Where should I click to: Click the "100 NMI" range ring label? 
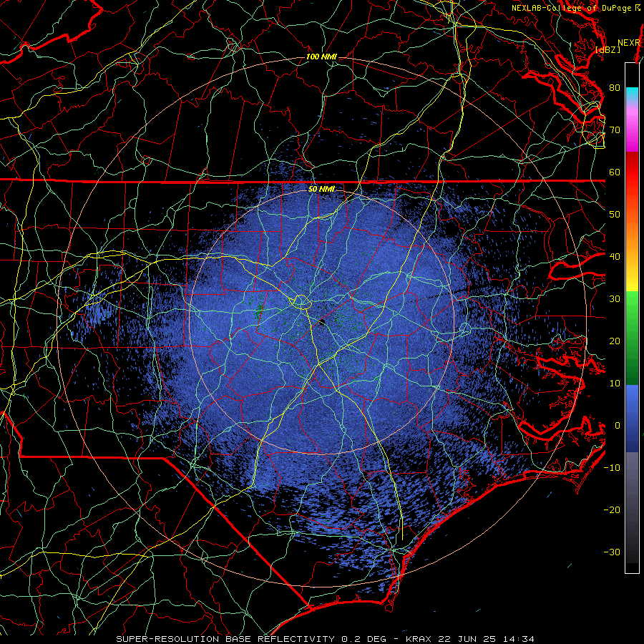coord(321,57)
